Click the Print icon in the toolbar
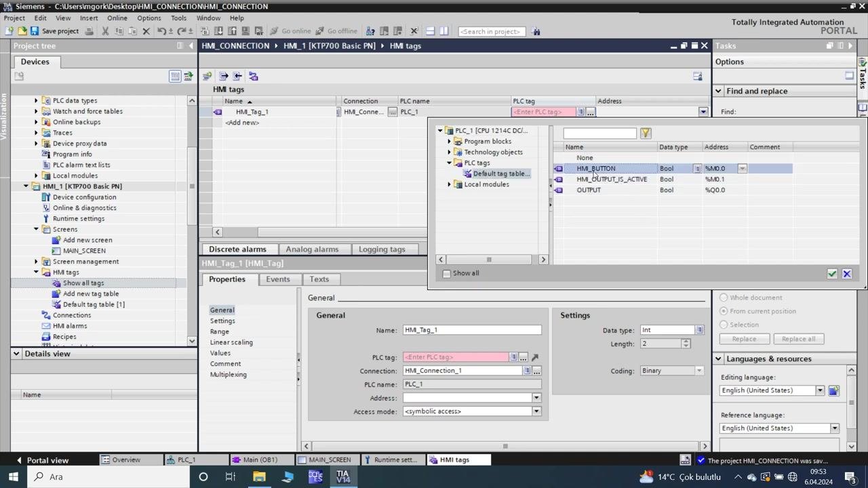 click(89, 31)
